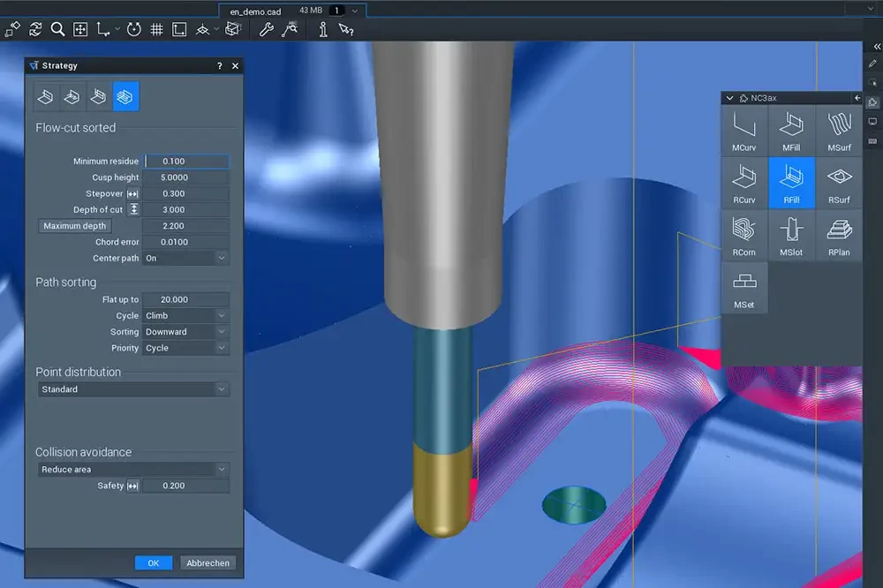Click the isometric view icon
The height and width of the screenshot is (588, 883).
[202, 29]
